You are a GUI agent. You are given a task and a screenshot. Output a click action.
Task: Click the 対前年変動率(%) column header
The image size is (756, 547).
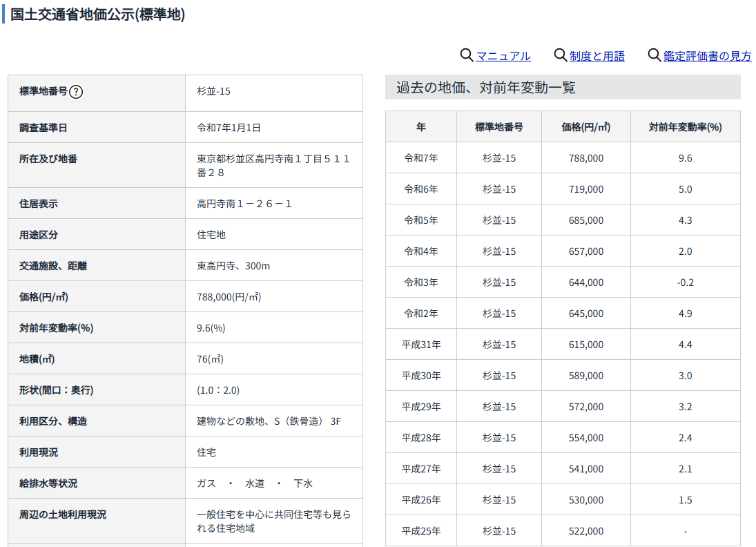(x=685, y=127)
